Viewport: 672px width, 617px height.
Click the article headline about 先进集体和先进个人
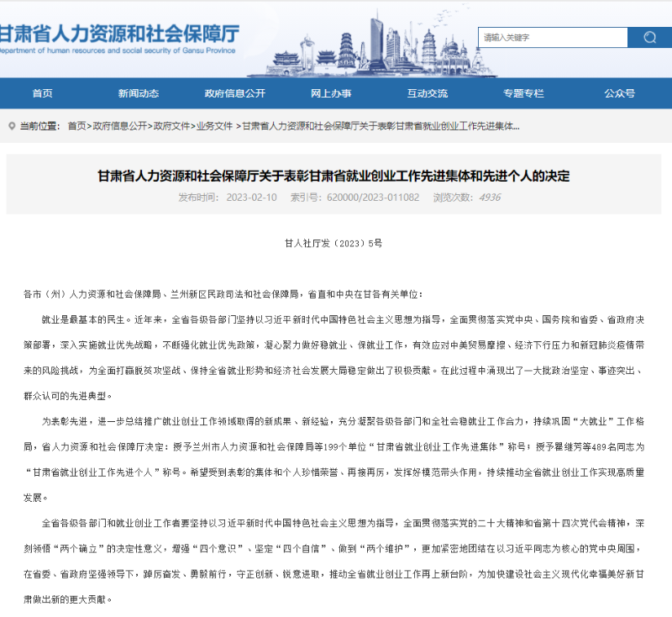(333, 177)
